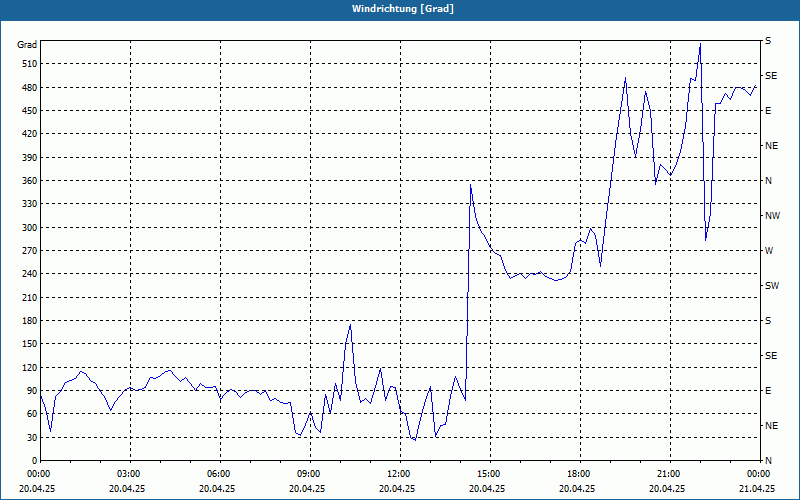Select the 00:00 label above 21.04.25
800x500 pixels.
(x=759, y=474)
